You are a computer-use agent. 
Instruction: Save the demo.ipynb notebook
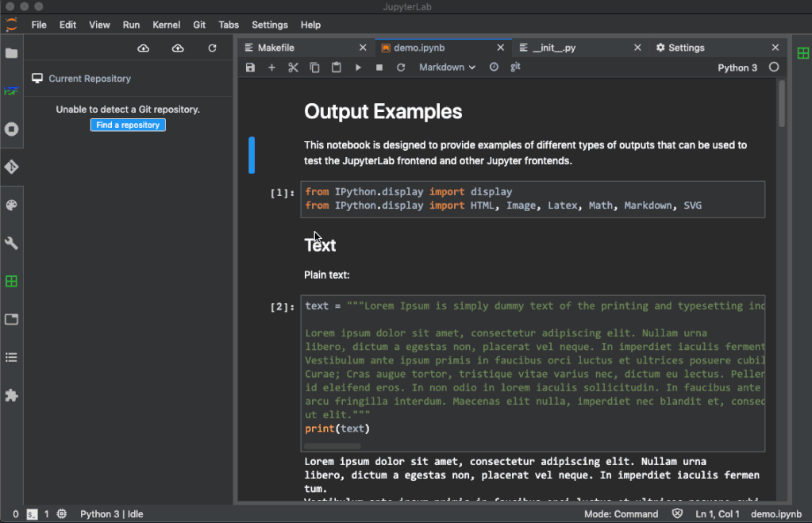250,67
